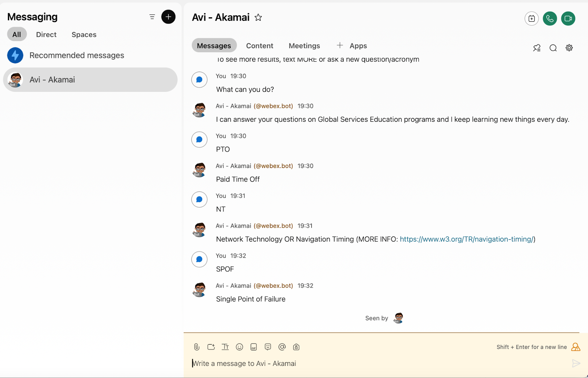This screenshot has width=588, height=378.
Task: Open the w3.org navigation-timing link
Action: (x=467, y=239)
